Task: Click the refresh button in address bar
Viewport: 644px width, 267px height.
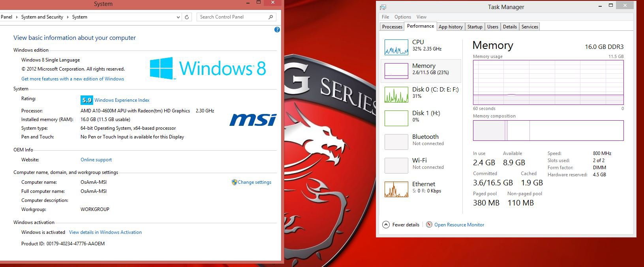Action: 187,17
